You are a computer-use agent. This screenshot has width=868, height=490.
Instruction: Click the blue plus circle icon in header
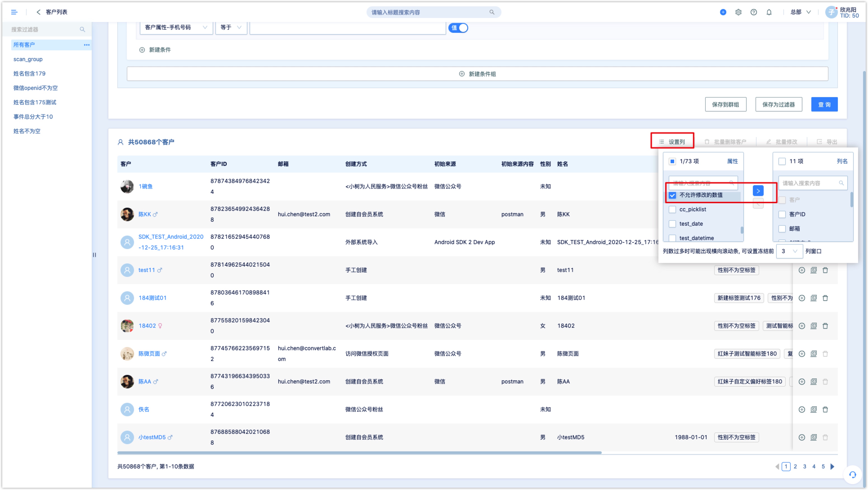coord(723,12)
